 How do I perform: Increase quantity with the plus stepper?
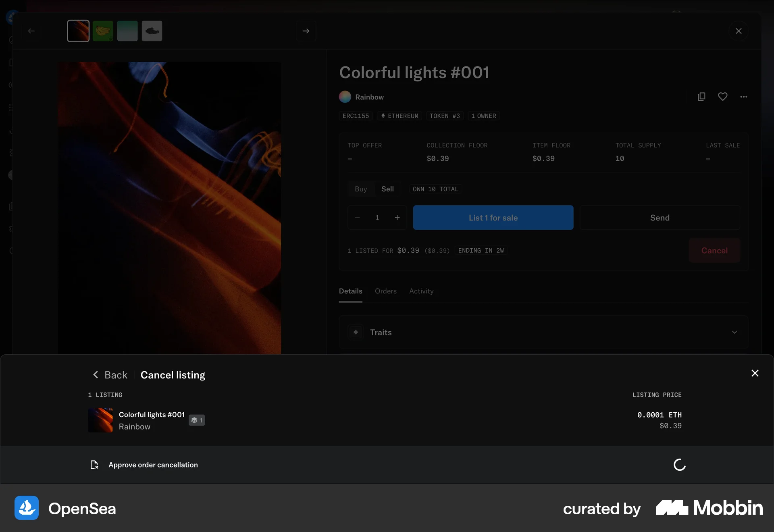(397, 218)
